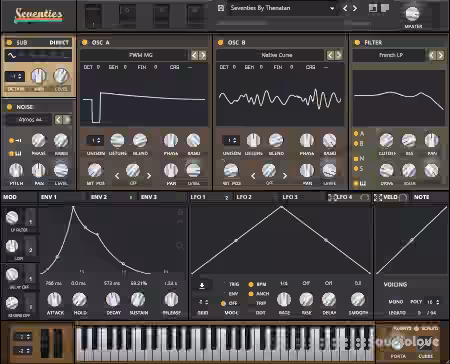Click the LFO 4 modulation drag icon
This screenshot has height=364, width=450.
click(332, 197)
